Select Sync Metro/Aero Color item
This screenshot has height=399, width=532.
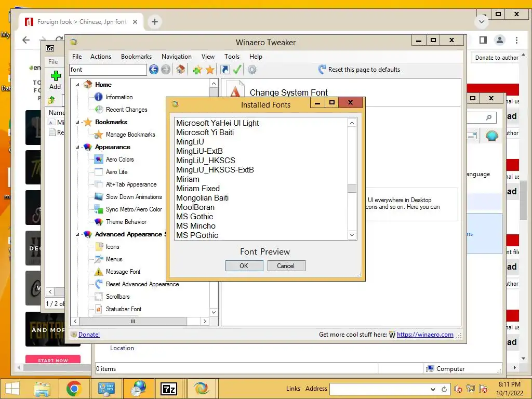[x=134, y=209]
